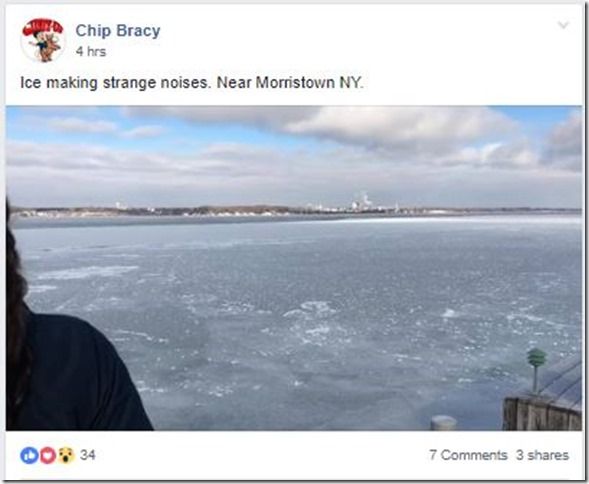
Task: Click the red Love heart reaction icon
Action: (x=47, y=455)
